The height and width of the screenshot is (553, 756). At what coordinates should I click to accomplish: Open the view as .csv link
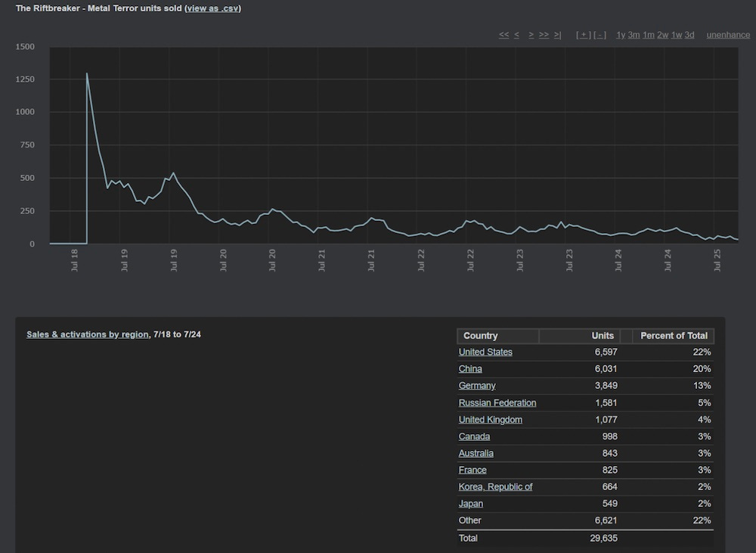tap(212, 8)
